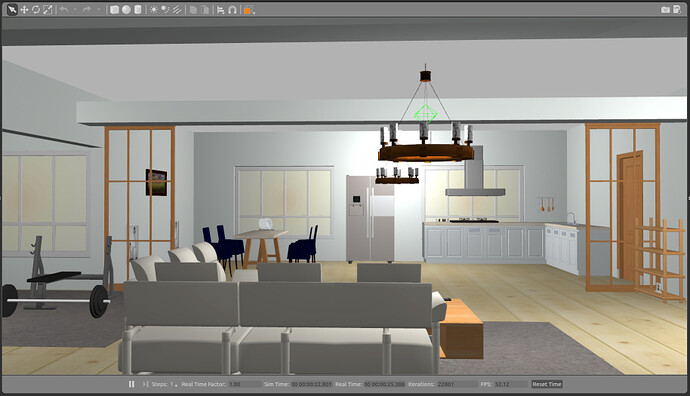The image size is (690, 396).
Task: Add a point light (sun icon)
Action: tap(154, 10)
